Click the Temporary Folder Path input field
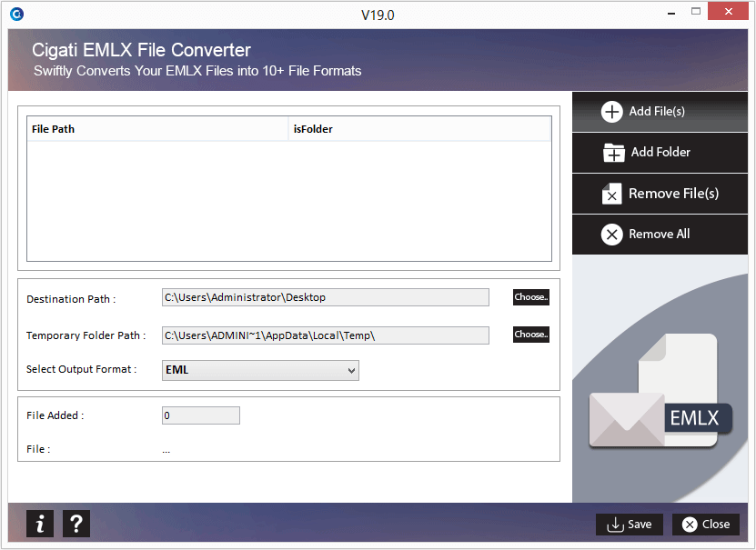Viewport: 756px width, 550px height. pos(326,335)
